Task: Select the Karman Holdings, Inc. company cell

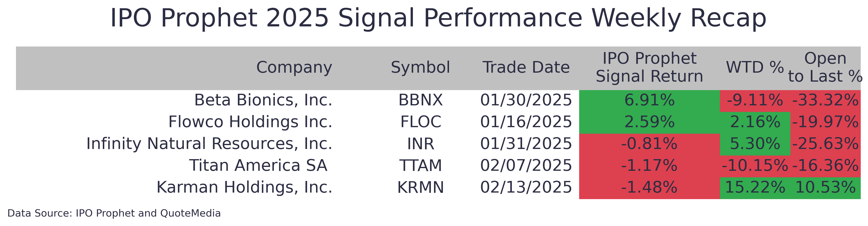Action: click(x=244, y=187)
